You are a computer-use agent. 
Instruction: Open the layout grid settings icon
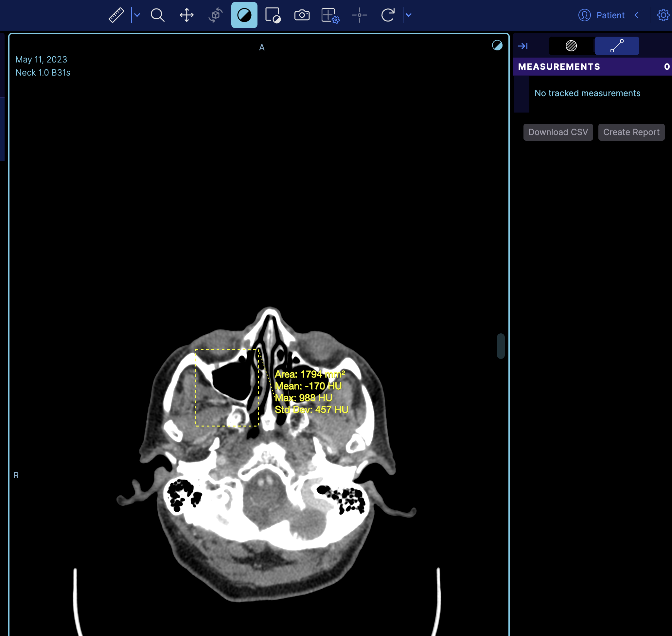330,15
